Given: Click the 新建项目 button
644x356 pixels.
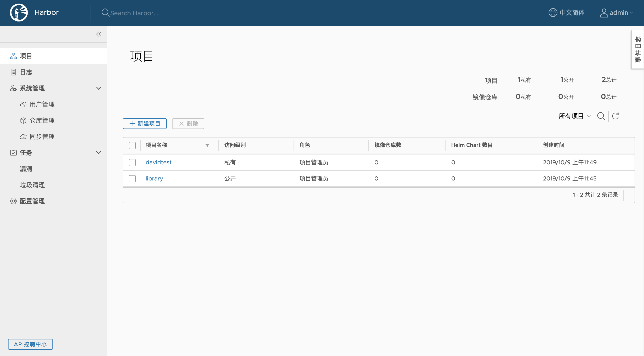Looking at the screenshot, I should point(145,124).
